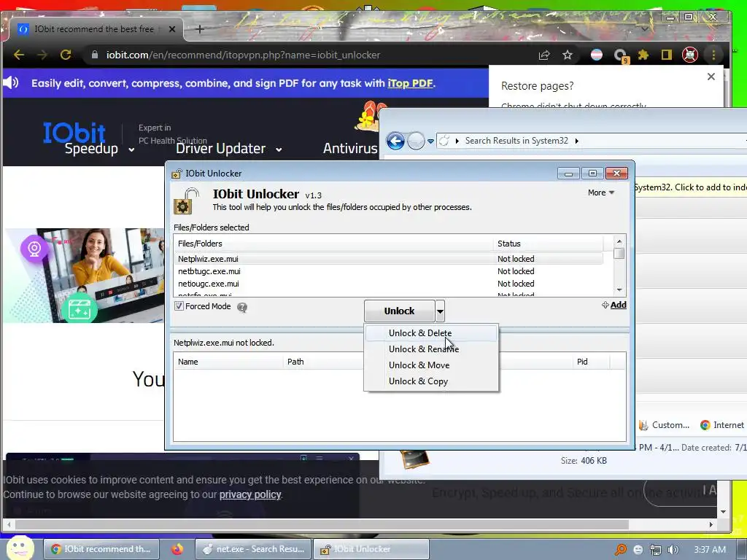The height and width of the screenshot is (560, 747).
Task: Uncheck the Forced Mode checkbox
Action: tap(179, 306)
